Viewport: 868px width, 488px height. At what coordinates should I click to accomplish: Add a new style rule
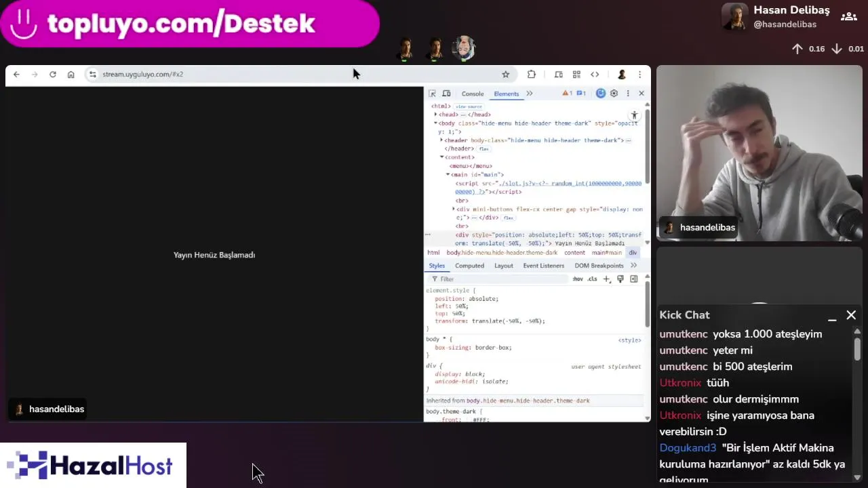point(607,279)
